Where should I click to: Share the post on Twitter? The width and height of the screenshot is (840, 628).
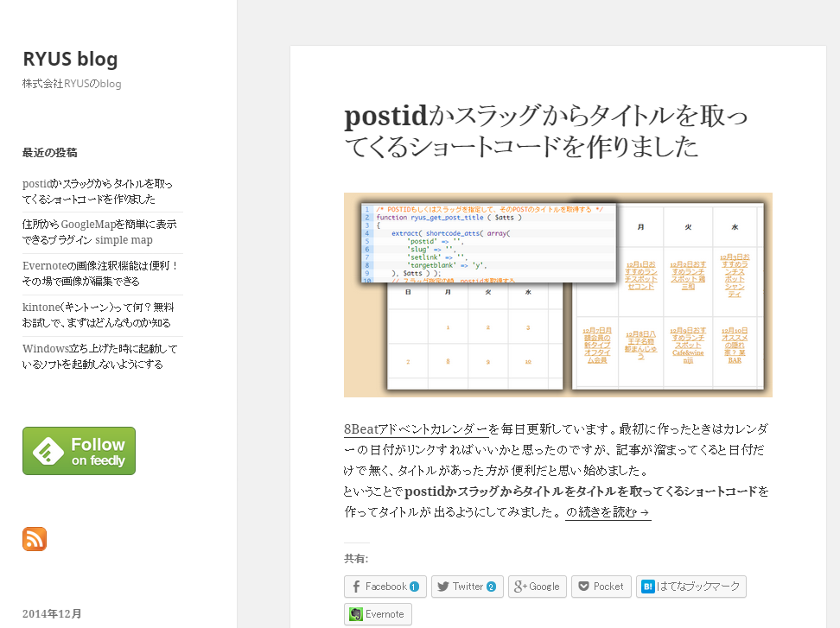click(x=467, y=587)
